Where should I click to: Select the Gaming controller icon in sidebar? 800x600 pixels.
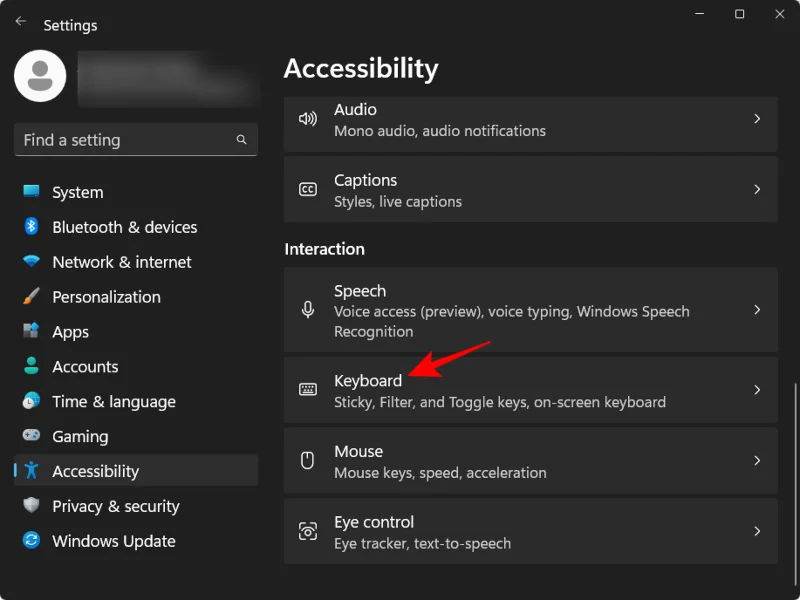[30, 436]
